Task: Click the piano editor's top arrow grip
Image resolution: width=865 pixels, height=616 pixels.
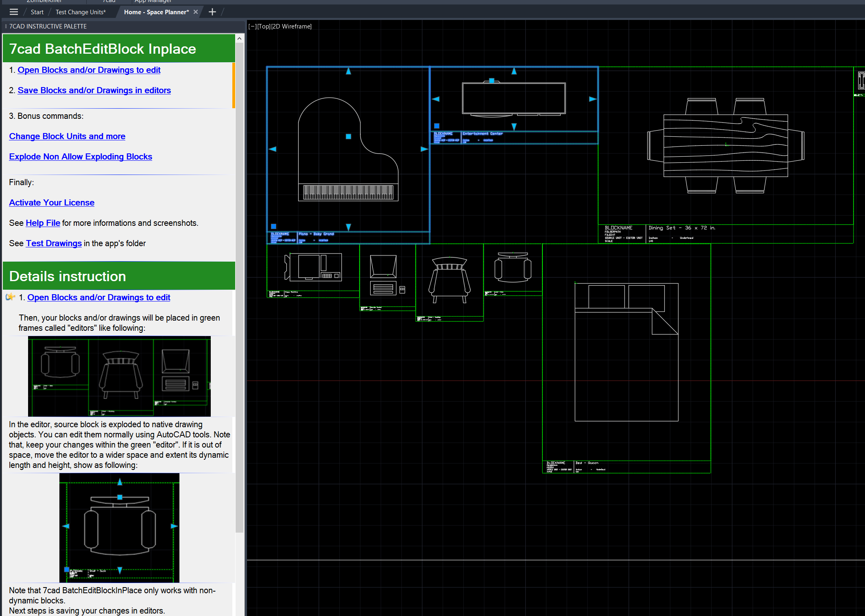Action: pyautogui.click(x=348, y=71)
